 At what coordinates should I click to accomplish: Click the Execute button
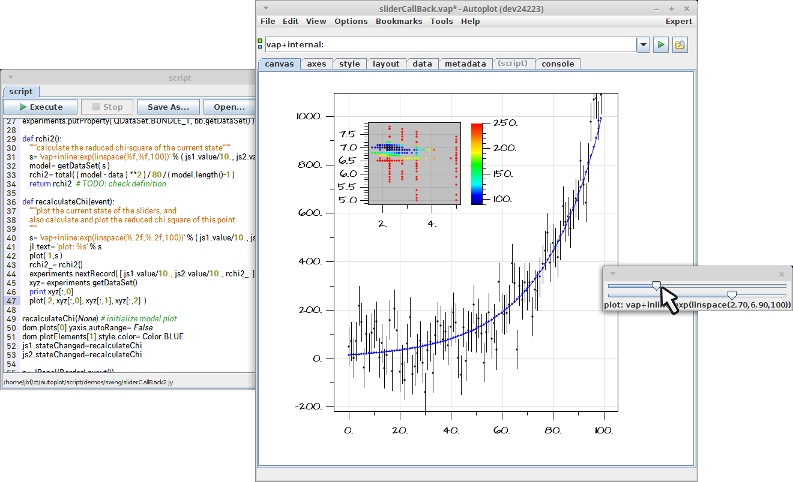[40, 107]
